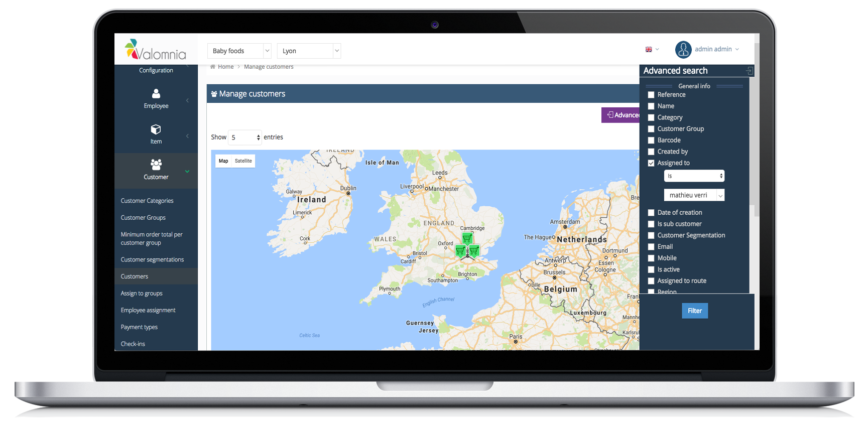This screenshot has height=429, width=868.
Task: Open Check-ins menu item
Action: pos(133,344)
